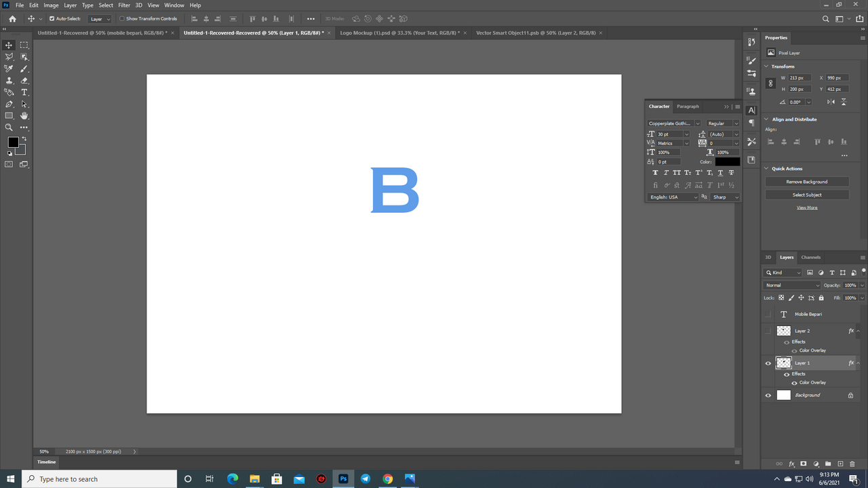
Task: Click the delete layer trash icon
Action: [852, 464]
